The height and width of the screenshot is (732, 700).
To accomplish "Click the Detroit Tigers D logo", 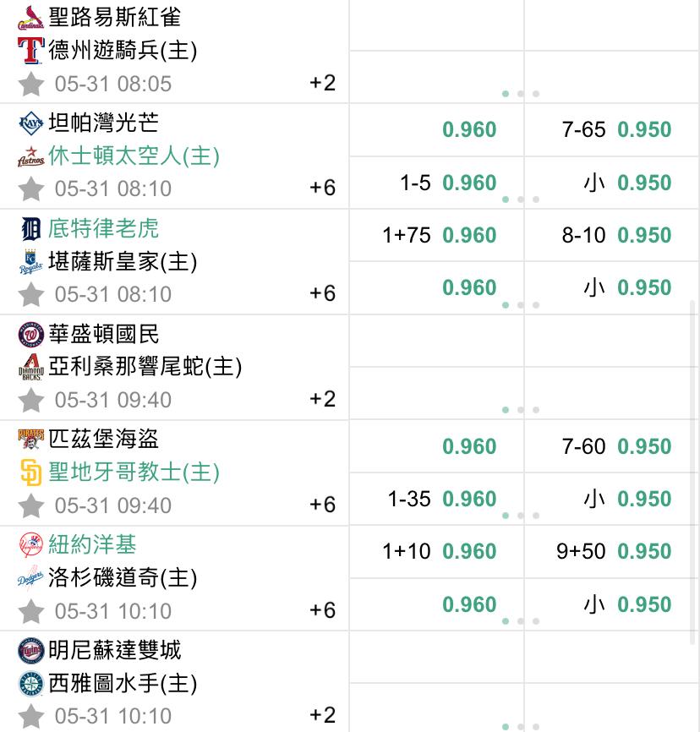I will click(30, 229).
